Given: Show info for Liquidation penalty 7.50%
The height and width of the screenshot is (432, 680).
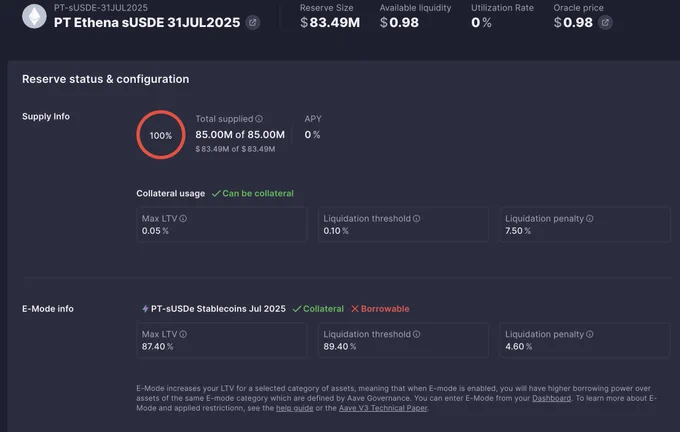Looking at the screenshot, I should (x=590, y=219).
